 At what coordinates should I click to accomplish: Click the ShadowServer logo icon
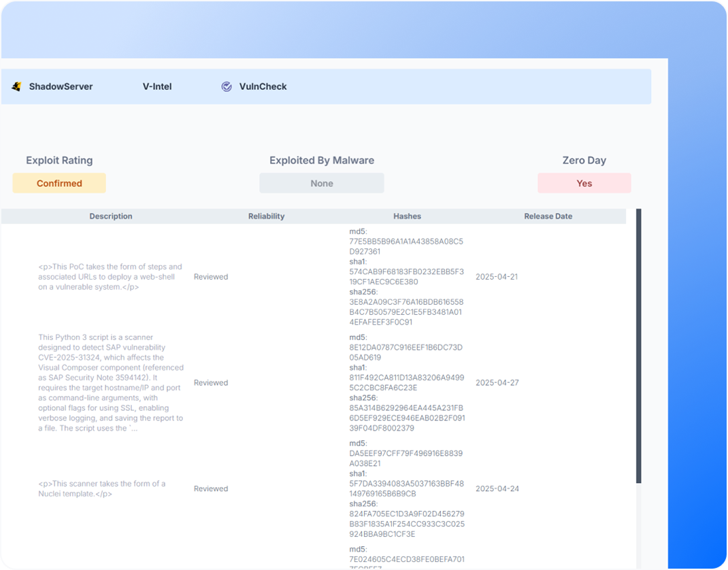pyautogui.click(x=17, y=86)
